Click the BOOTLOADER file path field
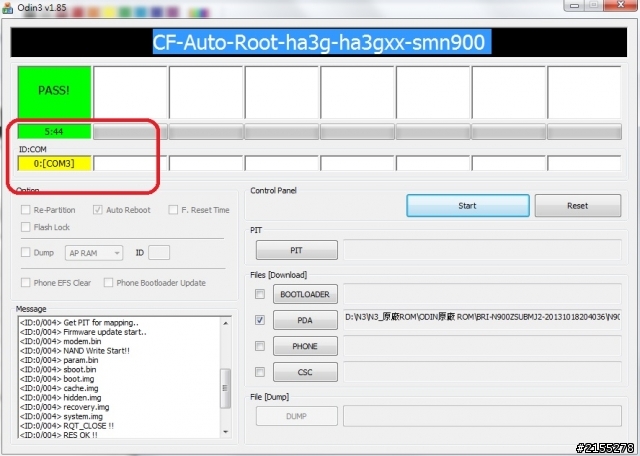 [x=482, y=294]
